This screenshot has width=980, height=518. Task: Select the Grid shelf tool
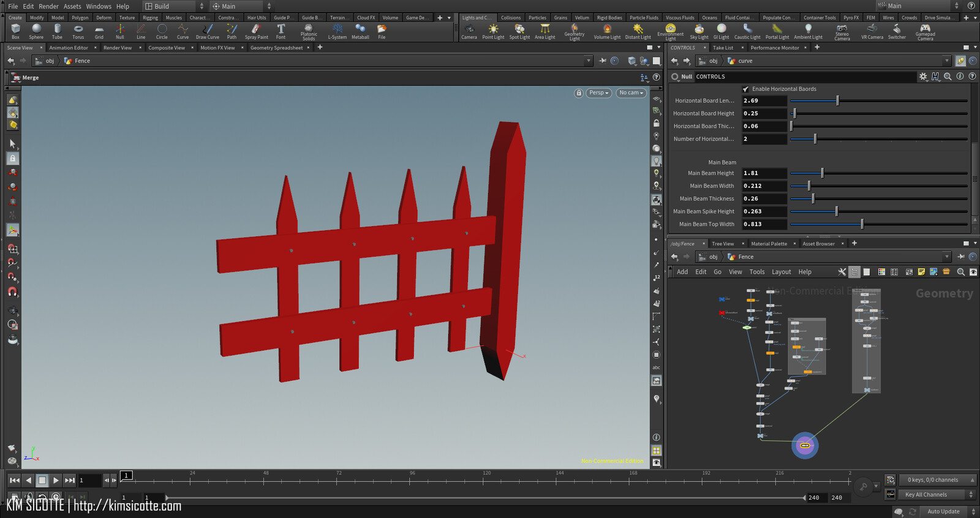pos(99,31)
